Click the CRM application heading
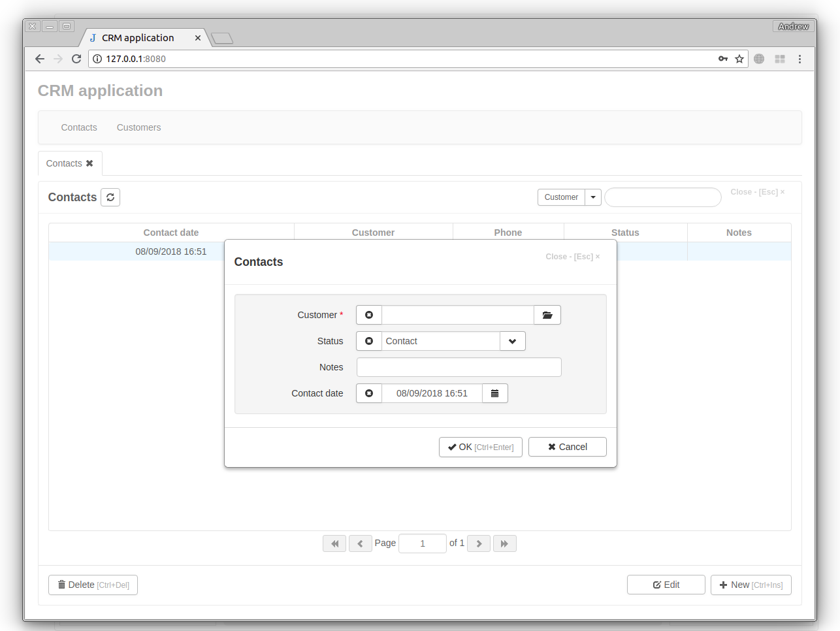The height and width of the screenshot is (631, 840). 100,91
